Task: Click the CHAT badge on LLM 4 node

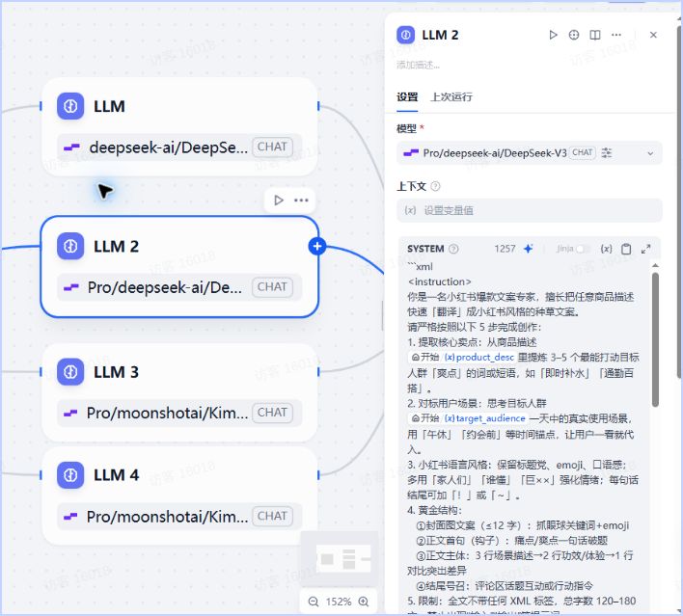Action: tap(272, 516)
